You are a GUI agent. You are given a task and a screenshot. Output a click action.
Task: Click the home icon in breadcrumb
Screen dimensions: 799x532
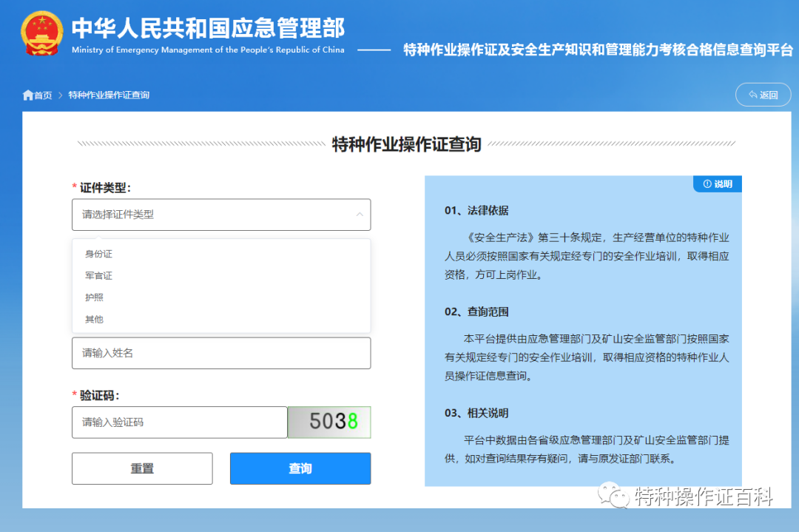[x=27, y=95]
